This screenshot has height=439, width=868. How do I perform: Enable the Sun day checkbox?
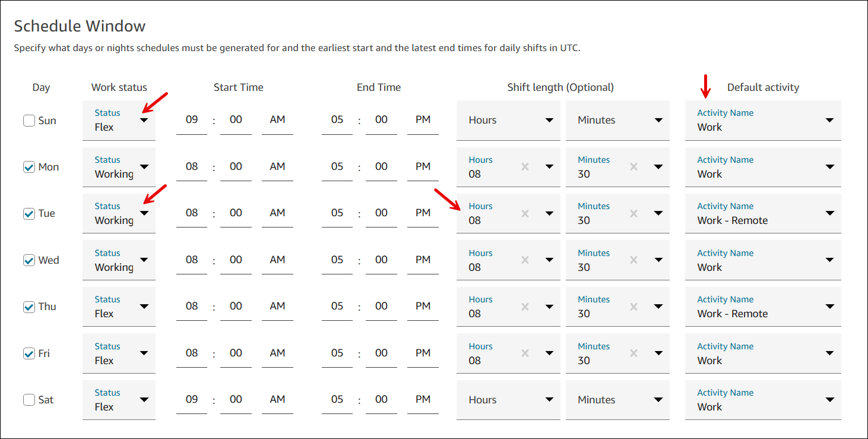pyautogui.click(x=29, y=121)
